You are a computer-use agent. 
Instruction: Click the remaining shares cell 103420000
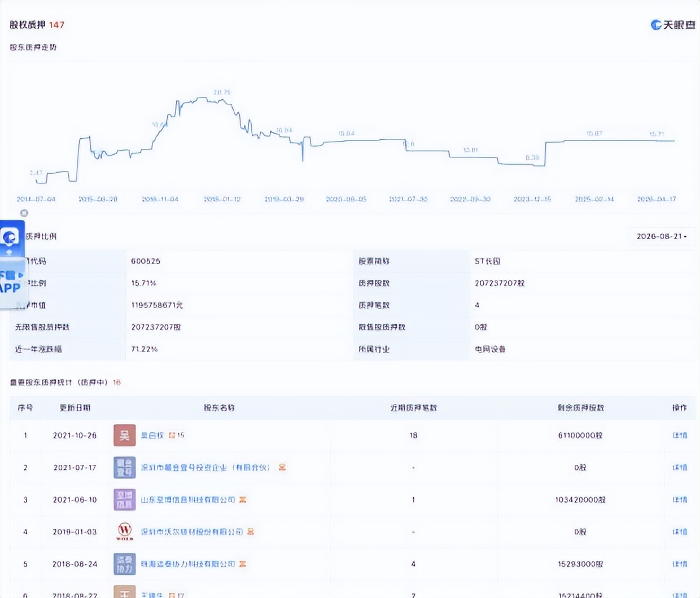pos(580,500)
